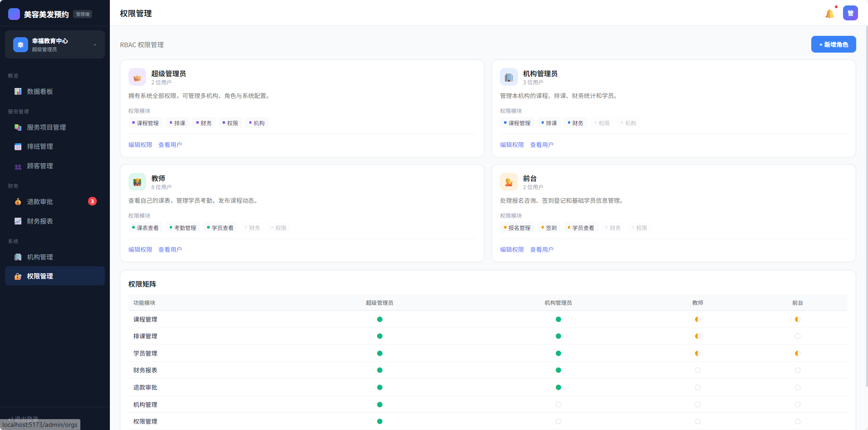Open the user avatar in top right
The height and width of the screenshot is (430, 868).
pyautogui.click(x=850, y=13)
